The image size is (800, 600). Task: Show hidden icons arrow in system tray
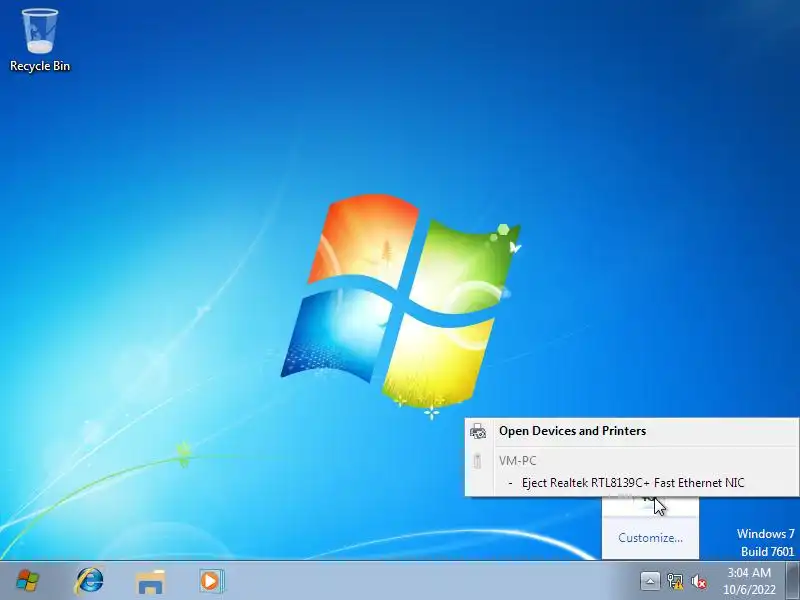pos(650,581)
